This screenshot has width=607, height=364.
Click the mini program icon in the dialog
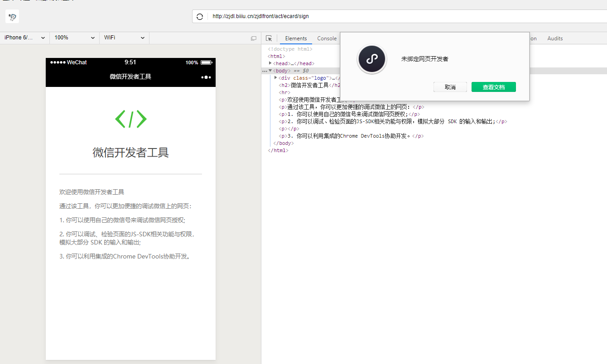pyautogui.click(x=372, y=59)
